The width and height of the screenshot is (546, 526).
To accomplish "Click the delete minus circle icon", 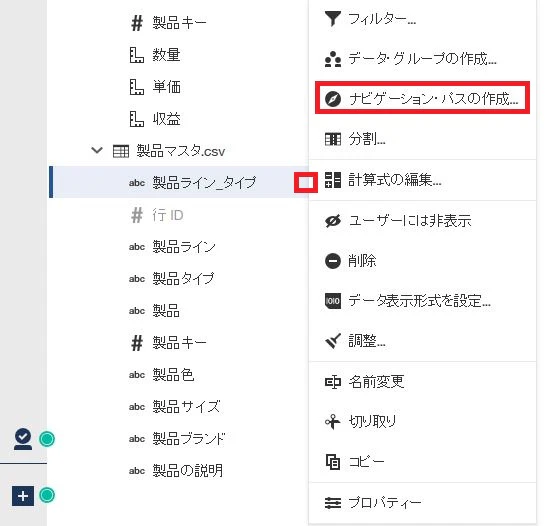I will pyautogui.click(x=333, y=261).
